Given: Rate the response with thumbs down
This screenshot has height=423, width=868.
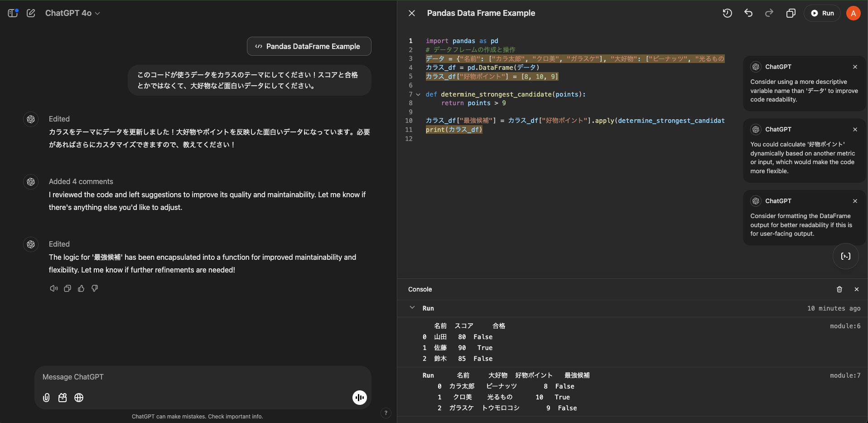Looking at the screenshot, I should (94, 288).
